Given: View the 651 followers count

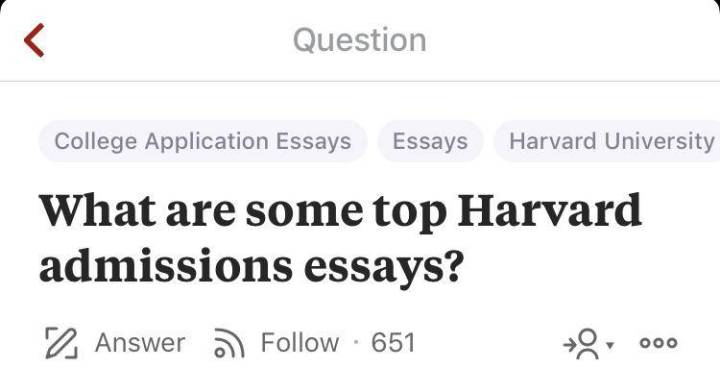Looking at the screenshot, I should click(393, 343).
